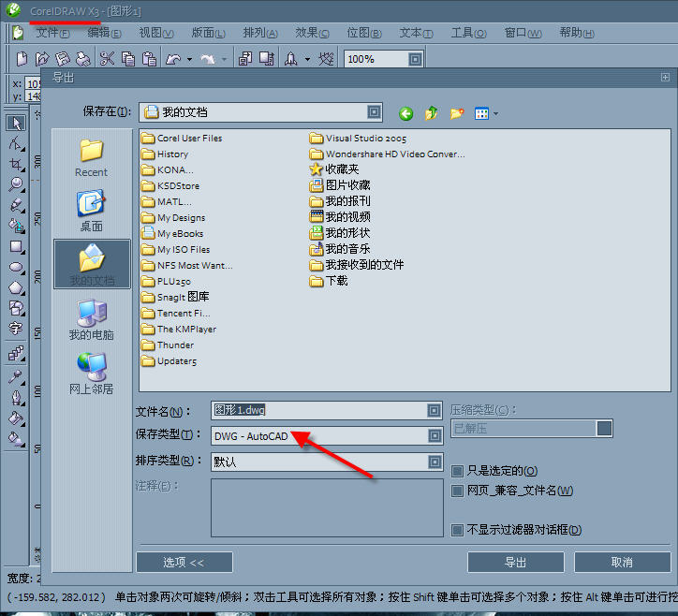Select the KSDStore folder

(x=170, y=186)
